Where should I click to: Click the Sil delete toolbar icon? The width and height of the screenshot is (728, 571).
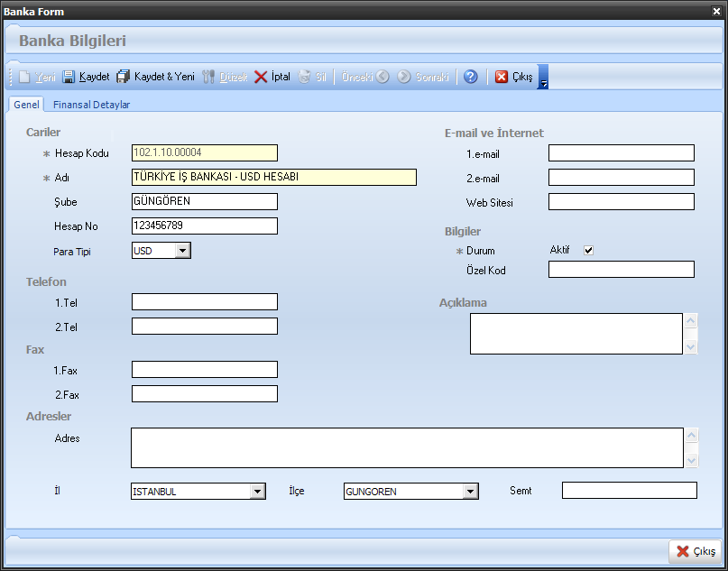point(305,78)
